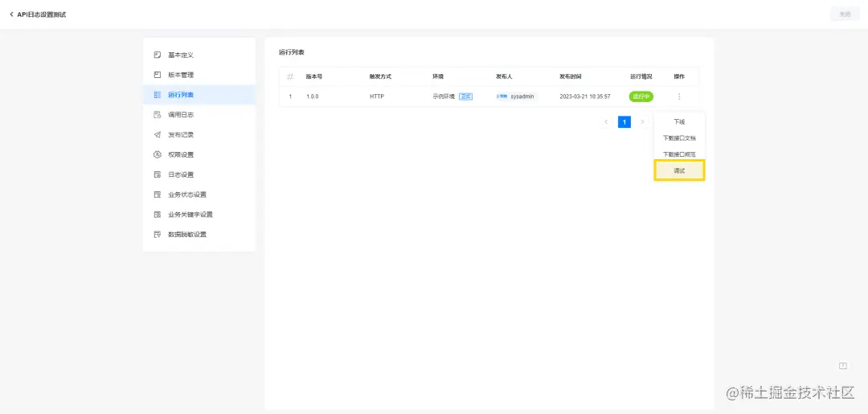Click the 权限设置 circular icon

[158, 154]
